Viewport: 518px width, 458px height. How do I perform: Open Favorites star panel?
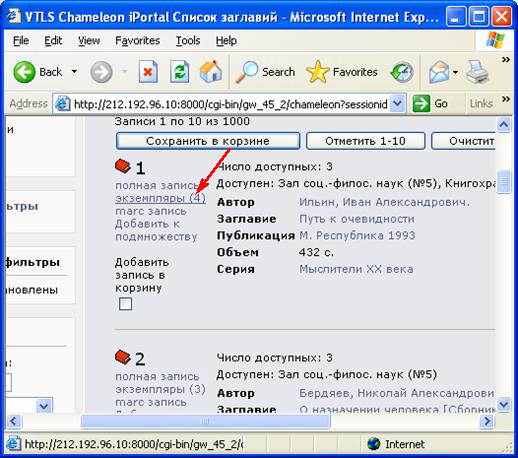(x=317, y=72)
